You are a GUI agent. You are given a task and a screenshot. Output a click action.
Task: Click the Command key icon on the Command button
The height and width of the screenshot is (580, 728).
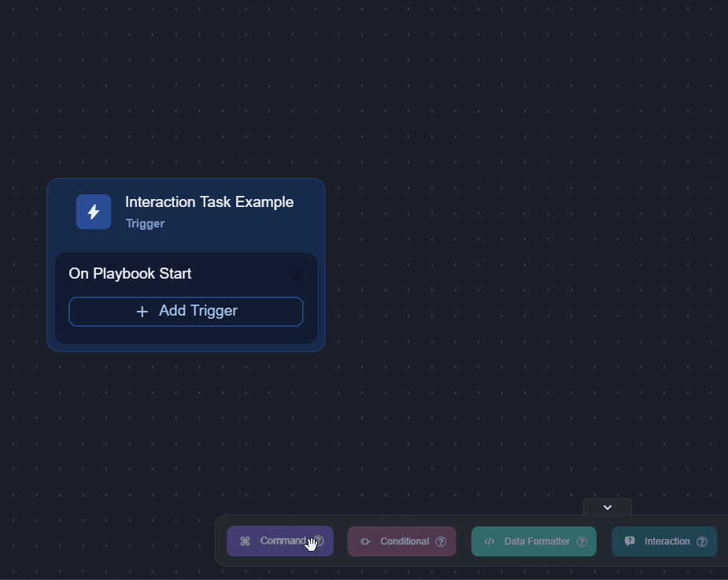pos(244,541)
